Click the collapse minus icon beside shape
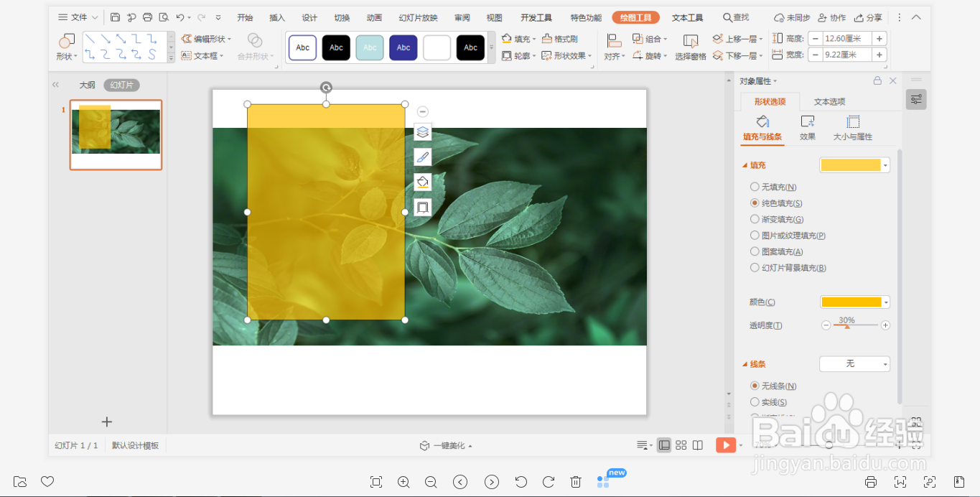The image size is (980, 497). 423,111
